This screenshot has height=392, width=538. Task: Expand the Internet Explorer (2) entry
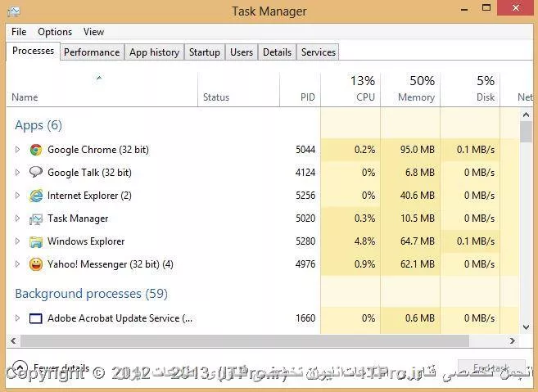17,196
